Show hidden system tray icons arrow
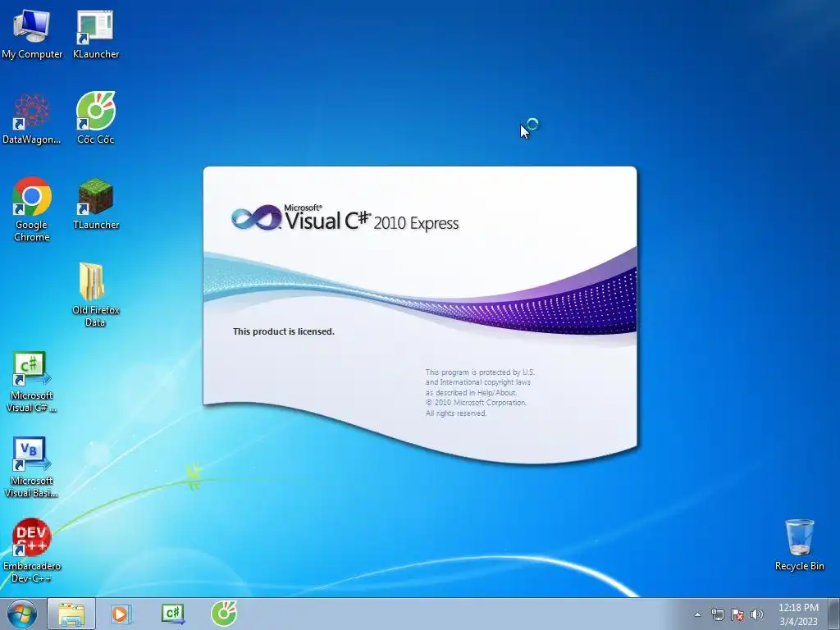 (x=697, y=614)
